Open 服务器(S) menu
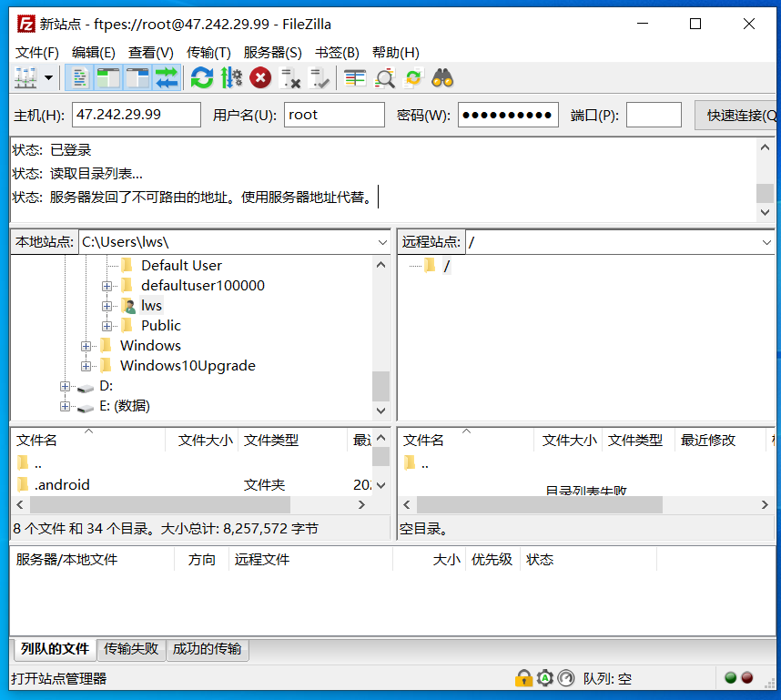The image size is (781, 700). tap(272, 52)
